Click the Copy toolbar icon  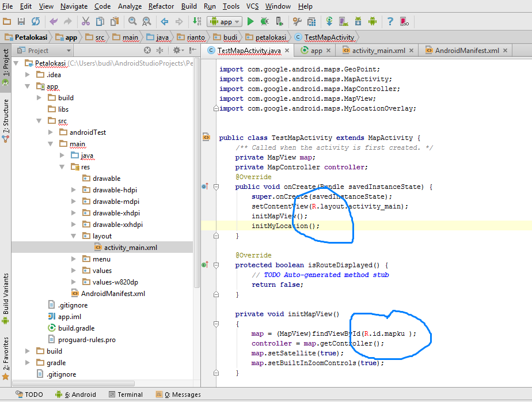point(100,21)
